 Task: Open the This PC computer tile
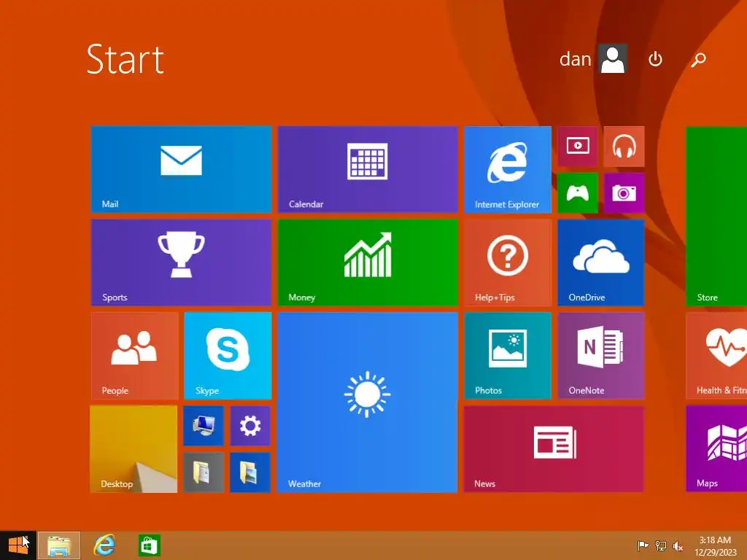(x=204, y=426)
